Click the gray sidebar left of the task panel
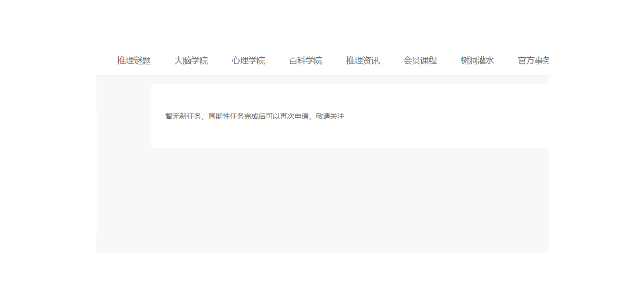 [123, 143]
